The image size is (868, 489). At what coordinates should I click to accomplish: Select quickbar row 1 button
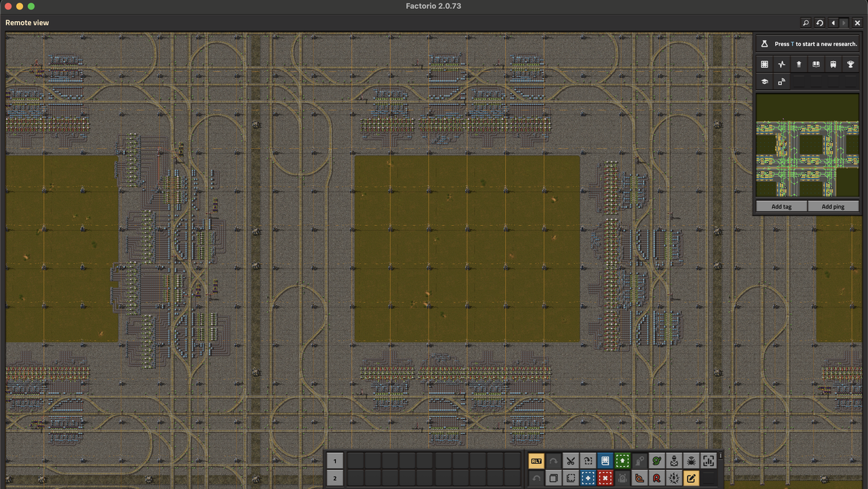(x=335, y=461)
